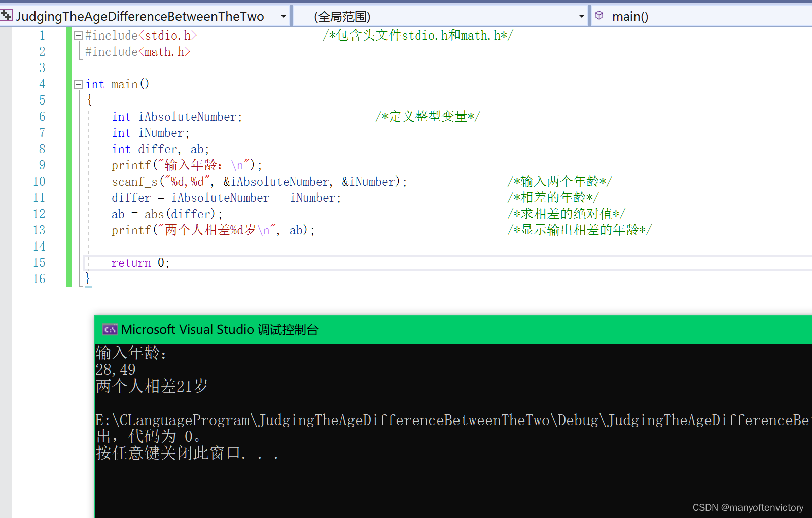Select the JudgingTheAgeDifferenceBetweenTheTwo project combo box
The width and height of the screenshot is (812, 518).
[x=145, y=16]
